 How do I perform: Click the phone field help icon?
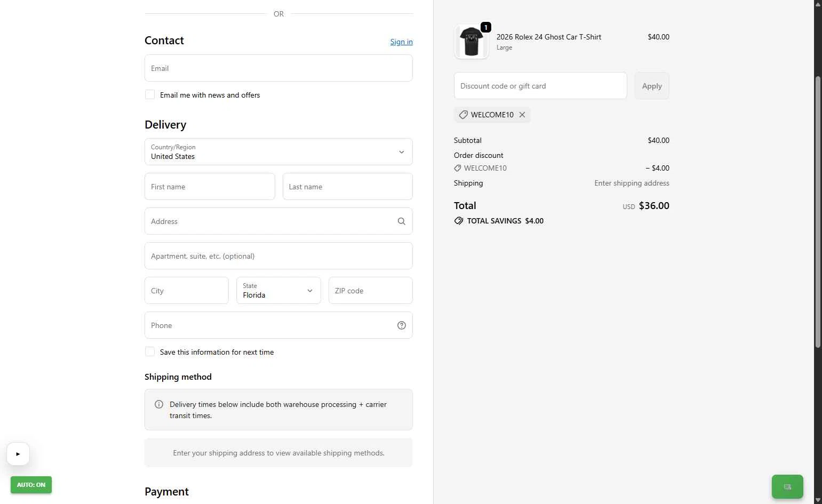pyautogui.click(x=402, y=325)
